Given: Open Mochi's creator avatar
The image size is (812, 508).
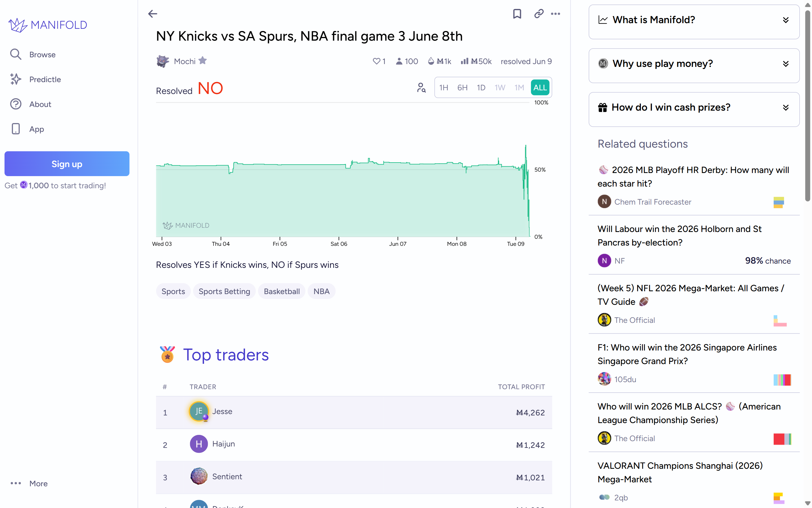Looking at the screenshot, I should point(163,61).
